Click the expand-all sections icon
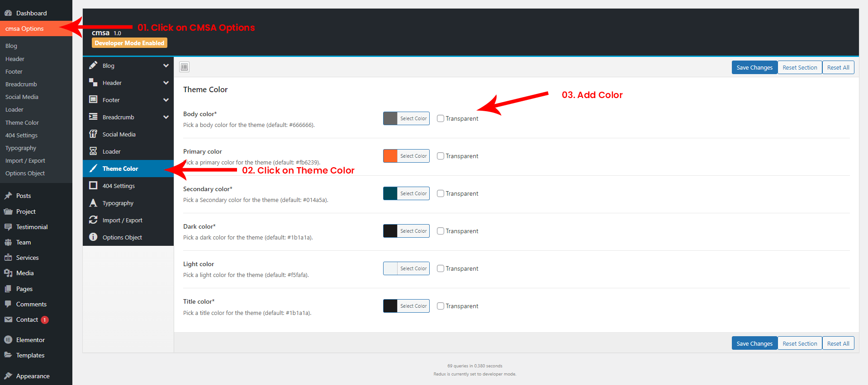The image size is (868, 385). click(x=184, y=67)
